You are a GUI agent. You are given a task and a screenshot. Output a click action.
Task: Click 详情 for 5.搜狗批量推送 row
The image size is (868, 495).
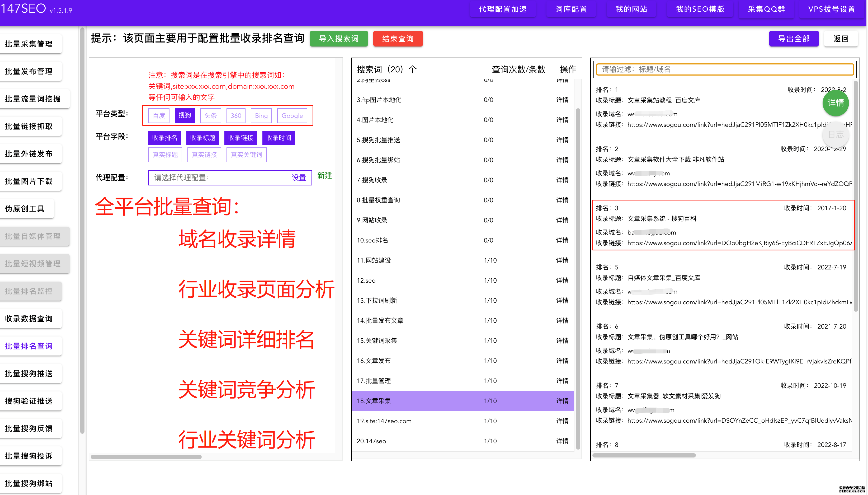pos(562,140)
